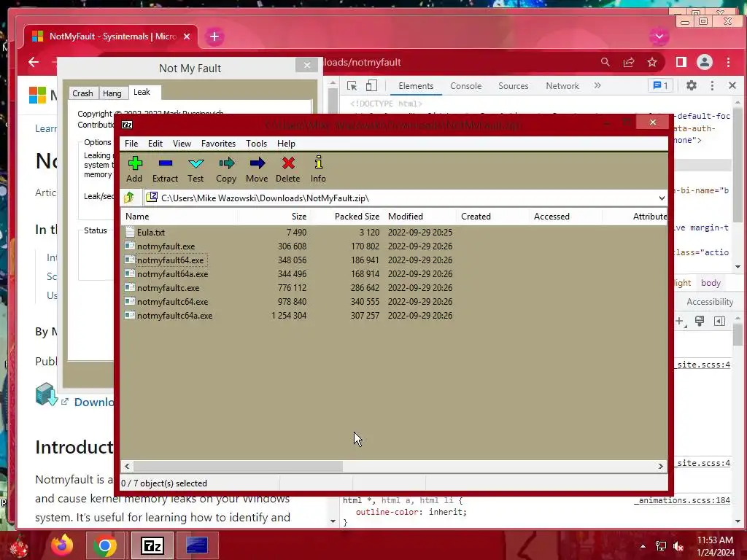Screen dimensions: 747x560
Task: Click the horizontal scrollbar thumb in 7-Zip
Action: [x=238, y=466]
